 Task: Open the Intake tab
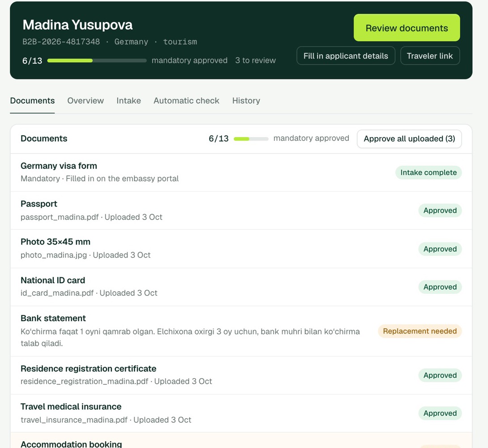coord(128,100)
